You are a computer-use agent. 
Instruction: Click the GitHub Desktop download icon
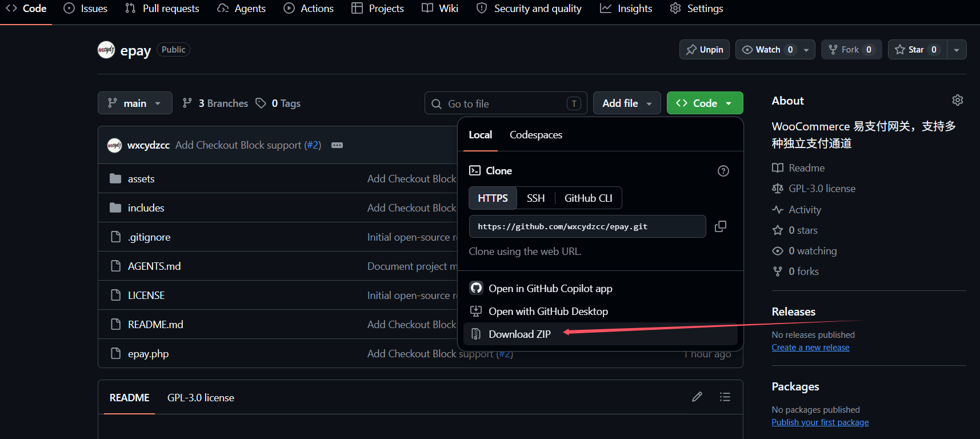[475, 311]
